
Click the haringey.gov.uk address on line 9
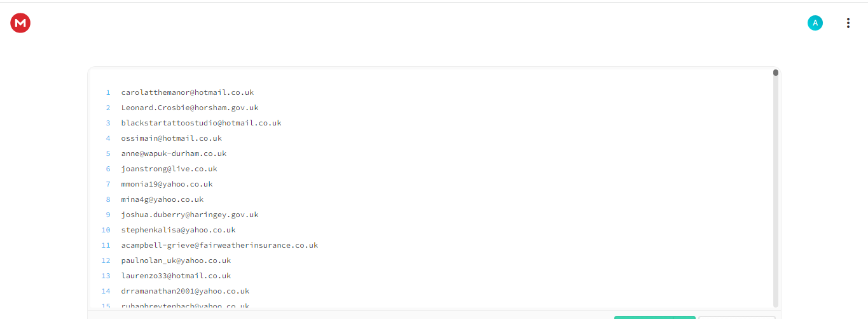189,215
